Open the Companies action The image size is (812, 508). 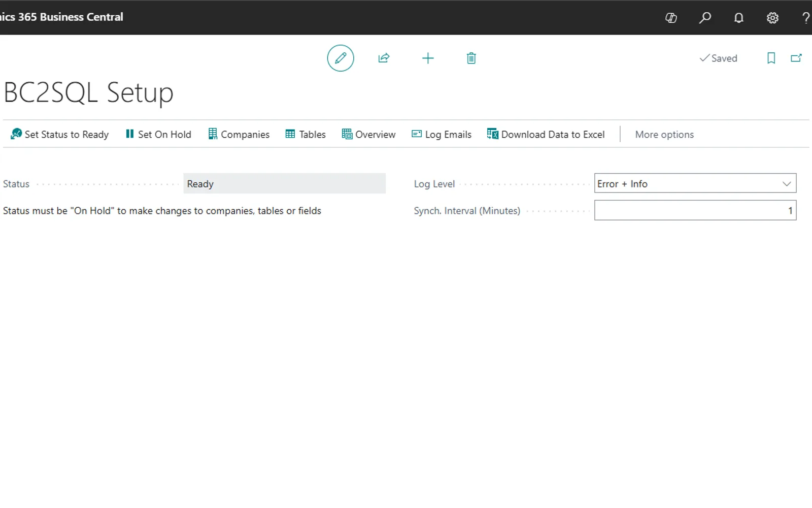tap(239, 134)
